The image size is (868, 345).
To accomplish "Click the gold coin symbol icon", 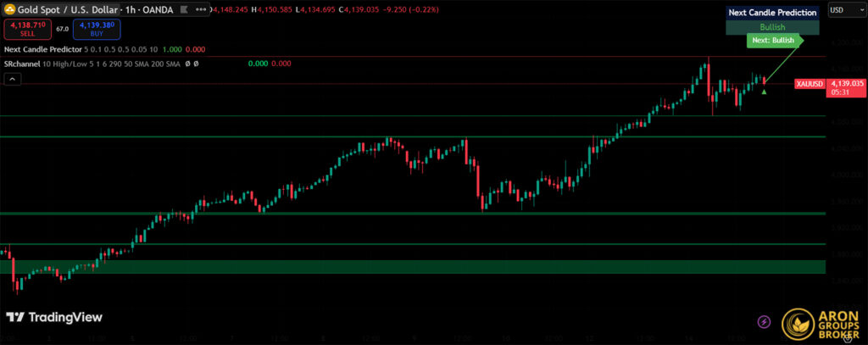I will coord(10,10).
